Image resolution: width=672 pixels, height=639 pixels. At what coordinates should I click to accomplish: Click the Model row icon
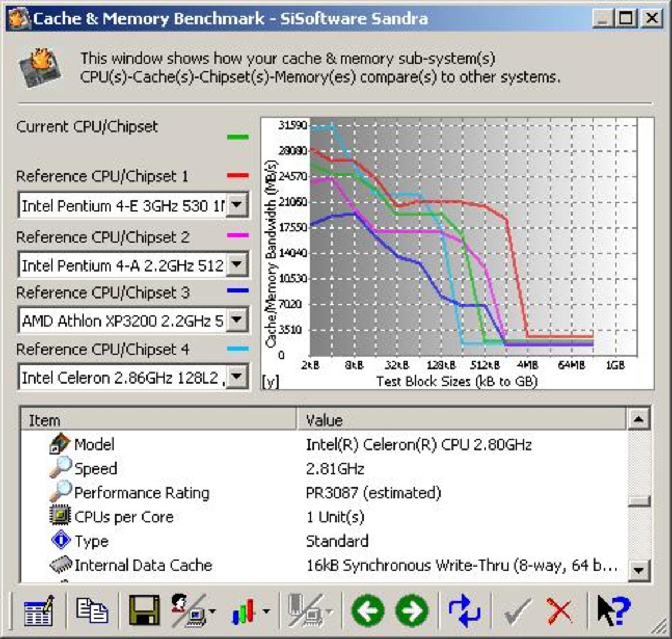pyautogui.click(x=59, y=444)
